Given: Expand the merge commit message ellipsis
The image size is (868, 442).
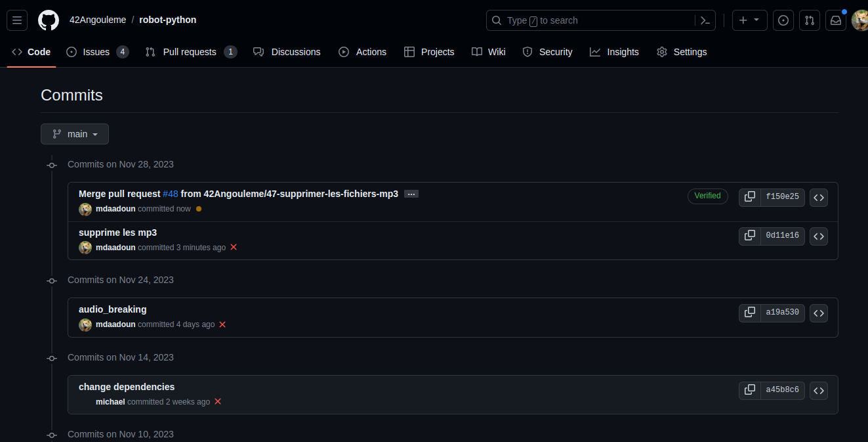Looking at the screenshot, I should click(411, 194).
